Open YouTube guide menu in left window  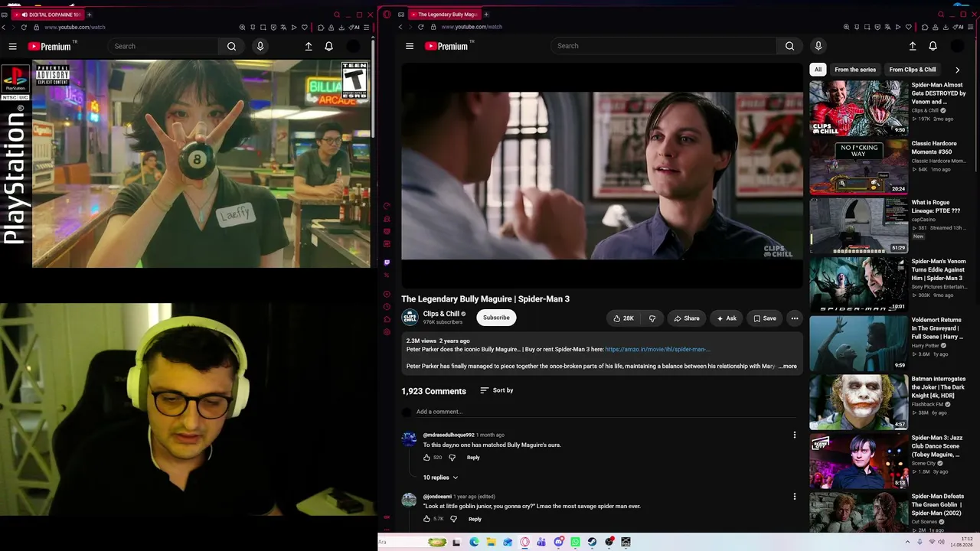(x=12, y=47)
